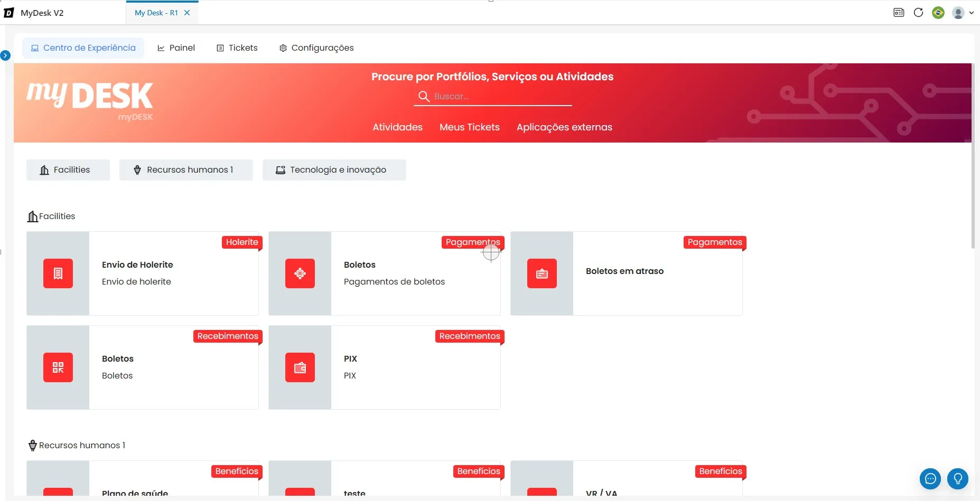Click the myDESK banner logo
Image resolution: width=980 pixels, height=501 pixels.
90,100
